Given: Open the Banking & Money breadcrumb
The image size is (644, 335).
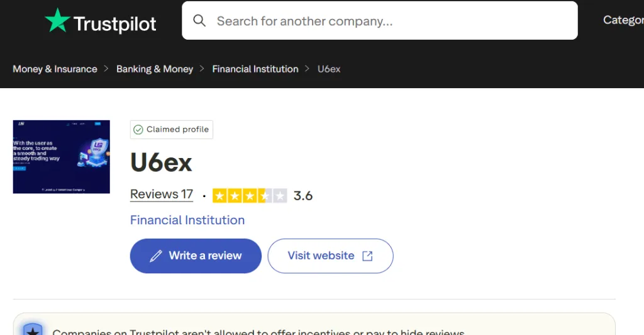Looking at the screenshot, I should [155, 69].
